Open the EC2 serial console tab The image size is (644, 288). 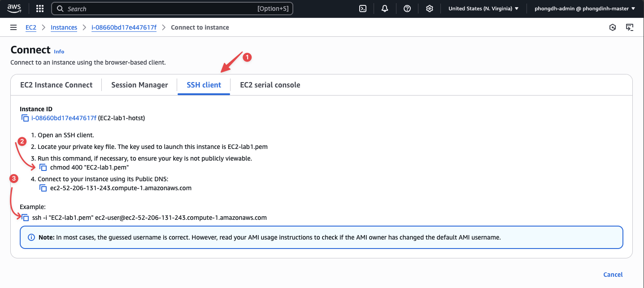(x=270, y=85)
